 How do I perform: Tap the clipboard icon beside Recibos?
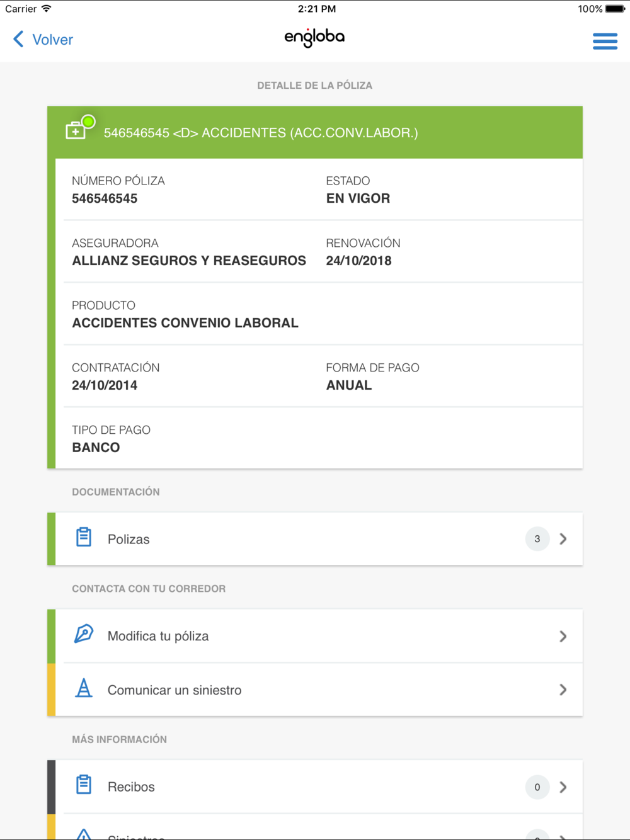pos(84,785)
